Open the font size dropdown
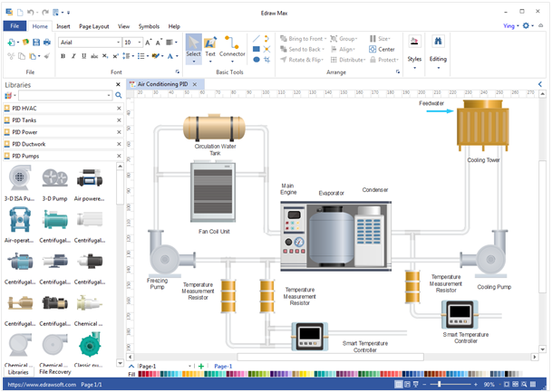The height and width of the screenshot is (392, 552). tap(140, 42)
